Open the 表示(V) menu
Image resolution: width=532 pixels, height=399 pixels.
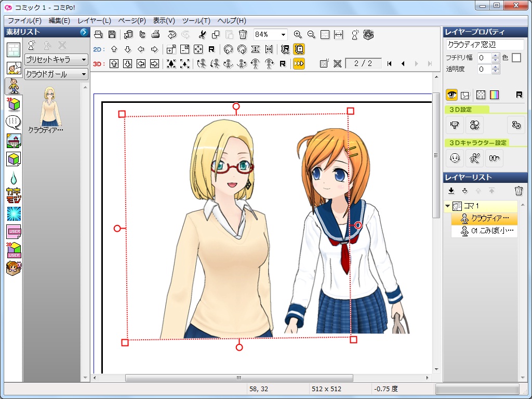(164, 21)
